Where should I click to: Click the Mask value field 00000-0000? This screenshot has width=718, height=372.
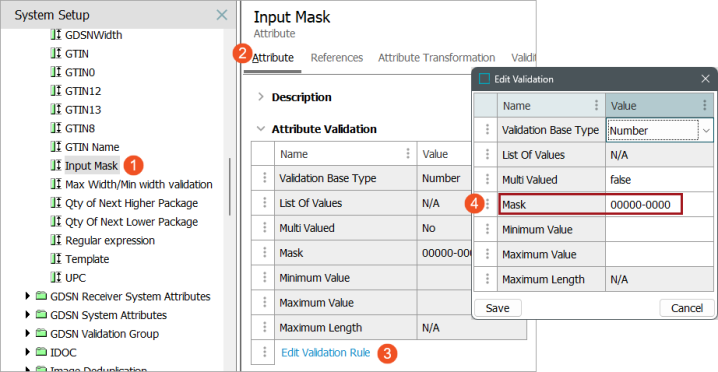tap(644, 205)
